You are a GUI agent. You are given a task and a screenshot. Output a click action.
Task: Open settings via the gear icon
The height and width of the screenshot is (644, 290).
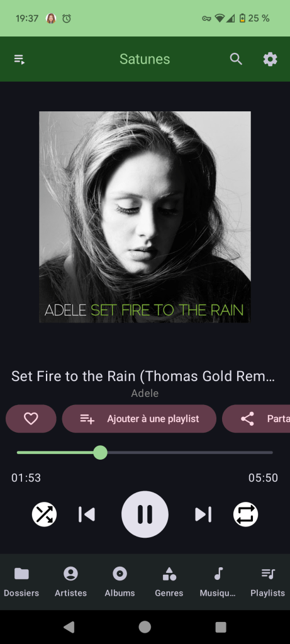[270, 59]
